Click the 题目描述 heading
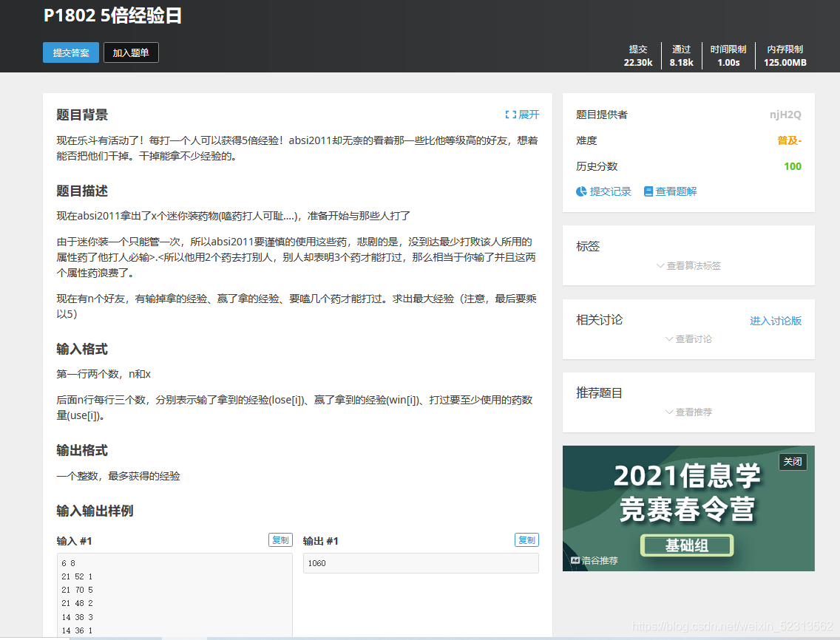 [82, 191]
